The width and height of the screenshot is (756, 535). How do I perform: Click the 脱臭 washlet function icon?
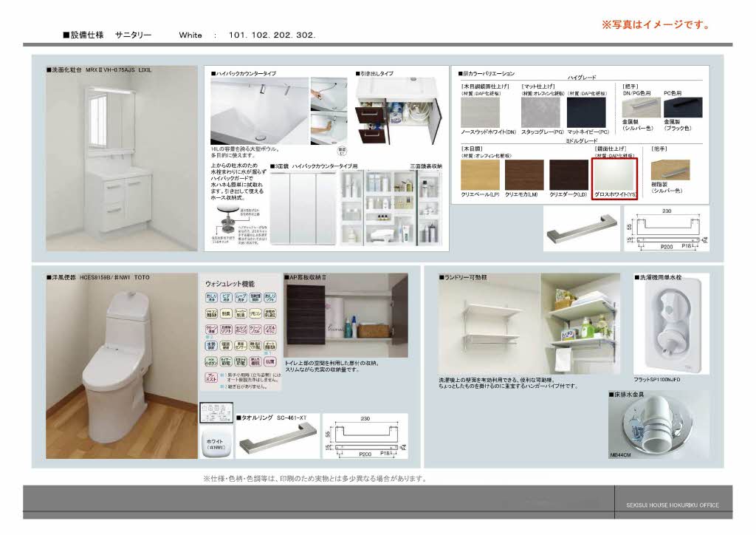[x=226, y=313]
